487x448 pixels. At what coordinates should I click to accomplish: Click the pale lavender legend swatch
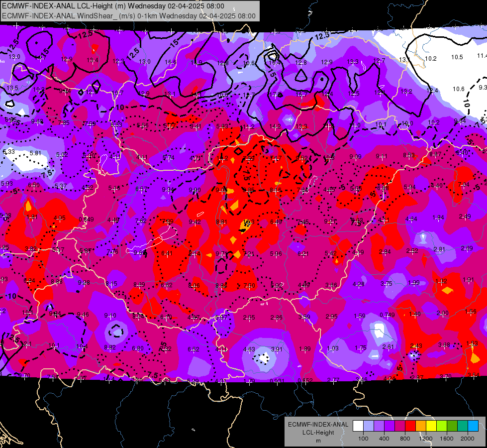coord(369,426)
